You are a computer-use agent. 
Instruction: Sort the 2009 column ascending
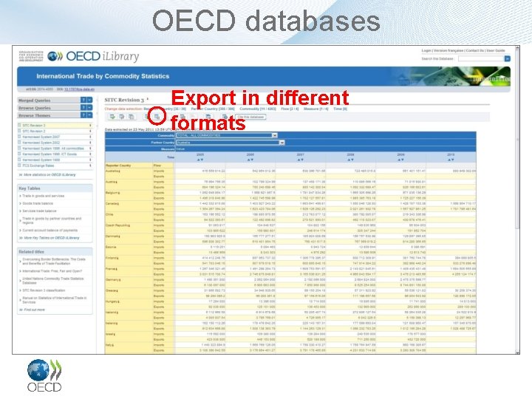click(399, 160)
